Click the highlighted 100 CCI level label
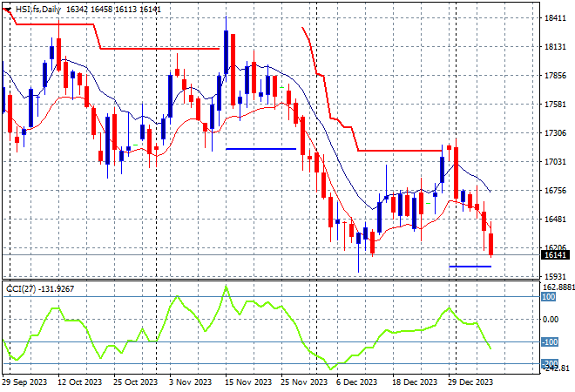This screenshot has height=392, width=575. click(549, 297)
